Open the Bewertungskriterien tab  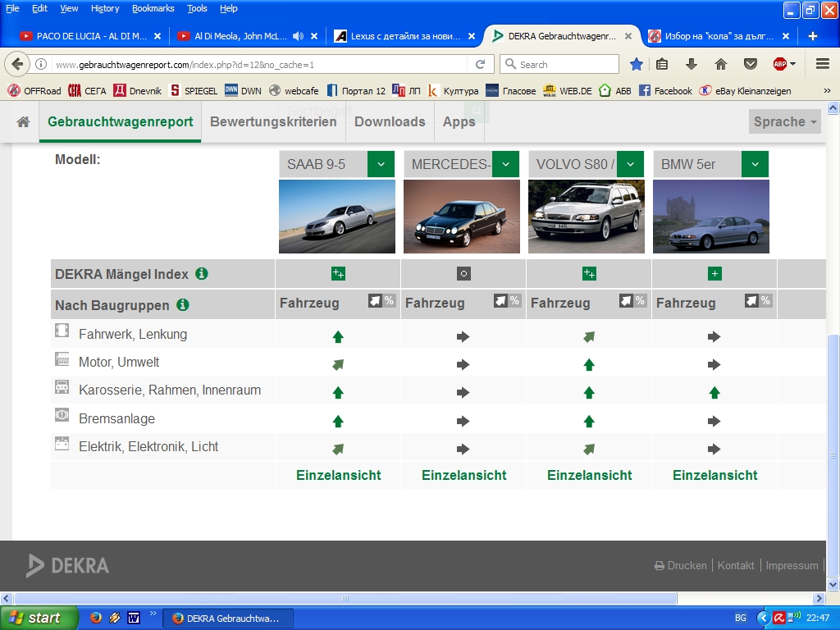[x=273, y=121]
